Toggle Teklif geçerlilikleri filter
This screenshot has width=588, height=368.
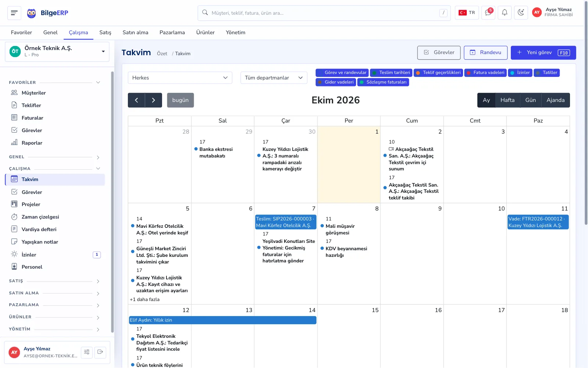pyautogui.click(x=438, y=73)
